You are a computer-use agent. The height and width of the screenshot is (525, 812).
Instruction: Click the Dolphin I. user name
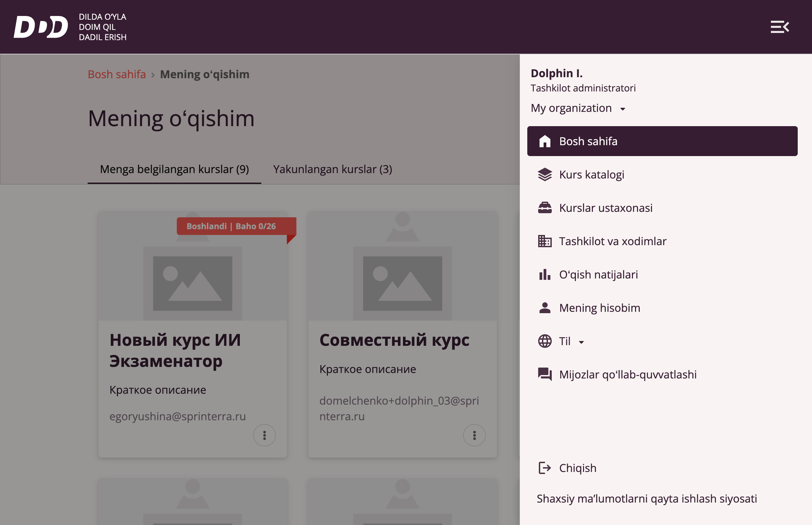click(557, 73)
